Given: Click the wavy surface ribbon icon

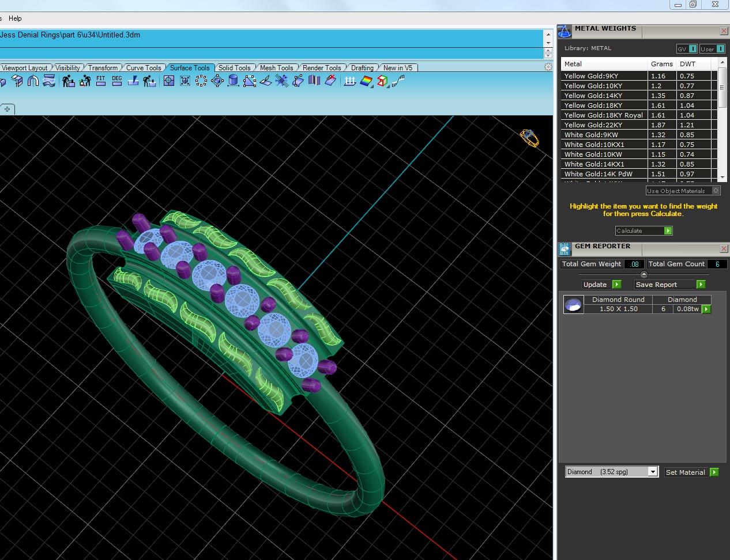Looking at the screenshot, I should pyautogui.click(x=49, y=81).
